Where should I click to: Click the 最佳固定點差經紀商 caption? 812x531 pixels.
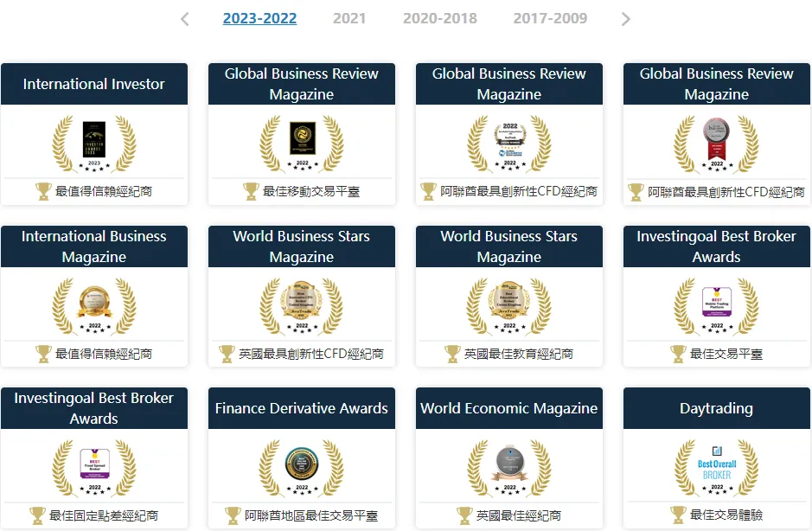[x=104, y=516]
